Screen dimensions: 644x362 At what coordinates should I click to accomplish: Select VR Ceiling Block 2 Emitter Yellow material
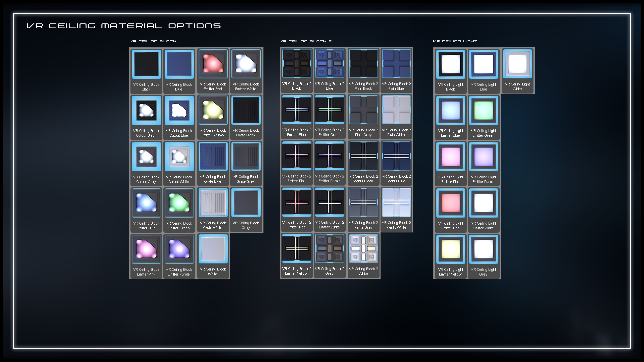click(297, 249)
